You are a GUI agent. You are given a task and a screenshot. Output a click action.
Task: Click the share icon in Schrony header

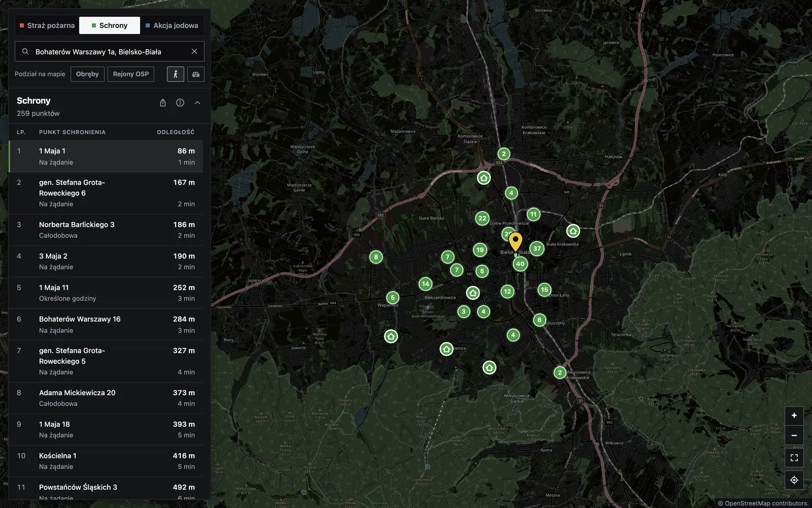click(163, 103)
